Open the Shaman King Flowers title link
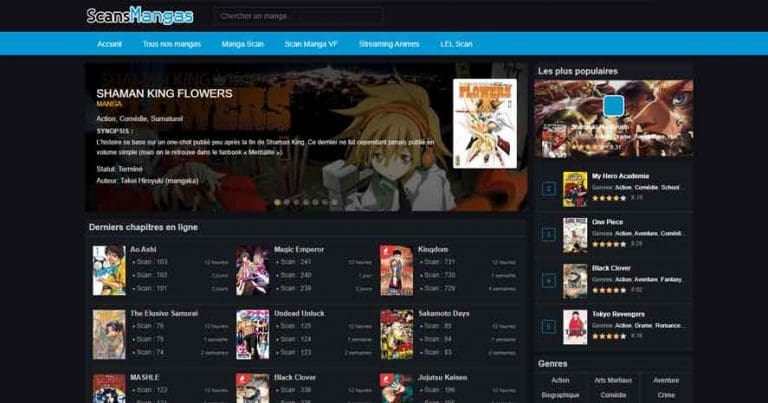The height and width of the screenshot is (403, 768). tap(164, 94)
